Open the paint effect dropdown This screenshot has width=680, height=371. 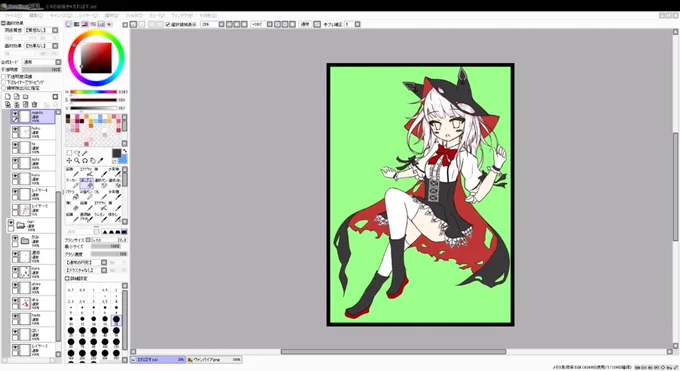tap(55, 46)
